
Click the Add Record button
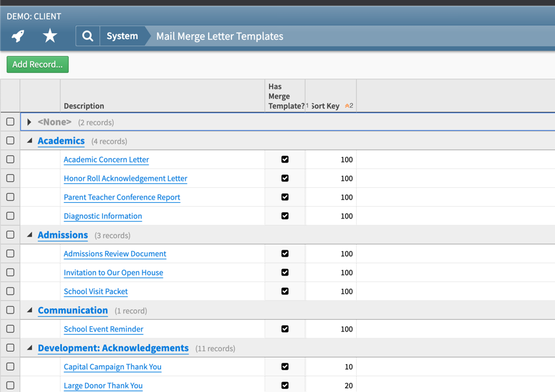(38, 64)
